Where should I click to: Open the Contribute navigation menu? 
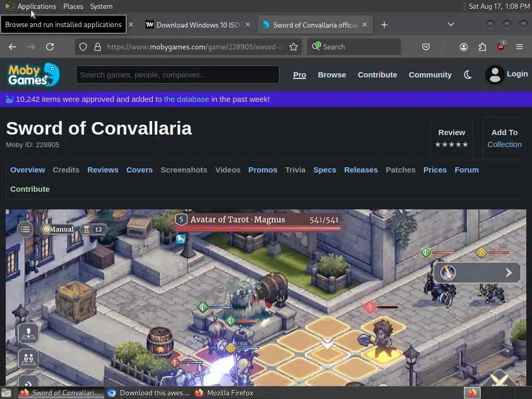(377, 75)
